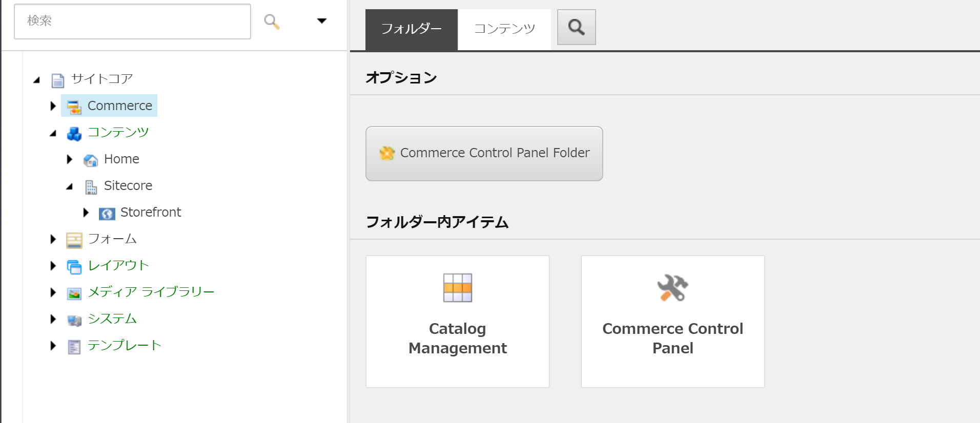Viewport: 980px width, 423px height.
Task: Click the Storefront globe icon
Action: (107, 214)
